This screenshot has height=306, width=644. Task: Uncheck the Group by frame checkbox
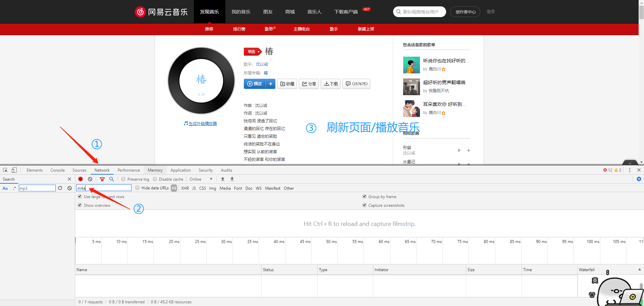[x=364, y=196]
